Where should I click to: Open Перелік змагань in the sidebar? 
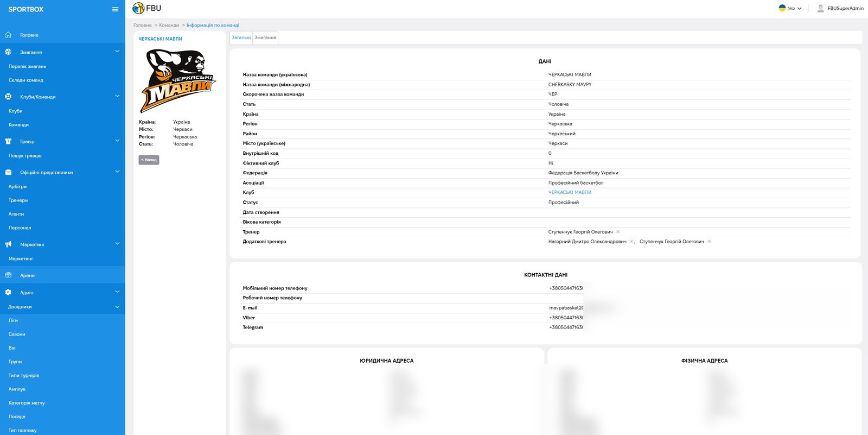(27, 66)
